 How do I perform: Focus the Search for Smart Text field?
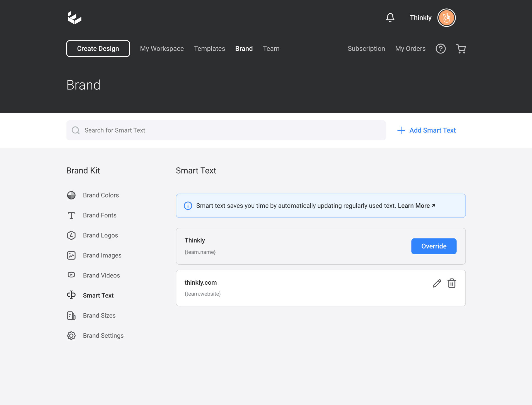coord(226,130)
